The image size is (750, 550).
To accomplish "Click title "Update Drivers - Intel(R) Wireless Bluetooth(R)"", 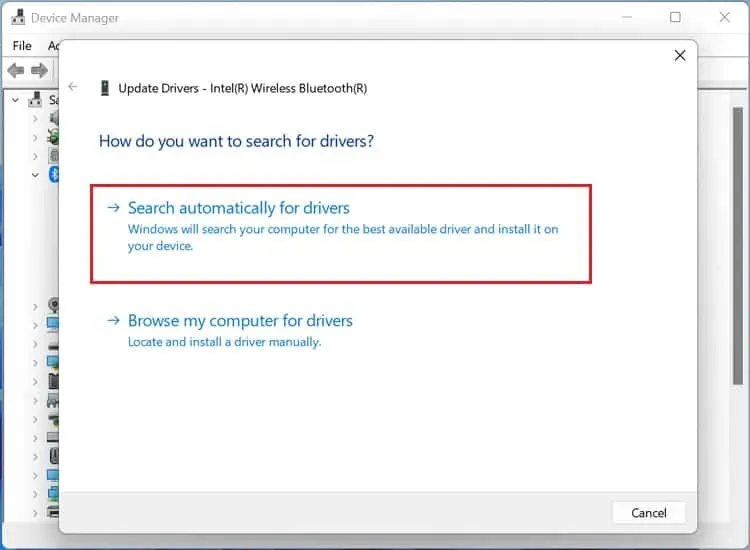I will [243, 88].
